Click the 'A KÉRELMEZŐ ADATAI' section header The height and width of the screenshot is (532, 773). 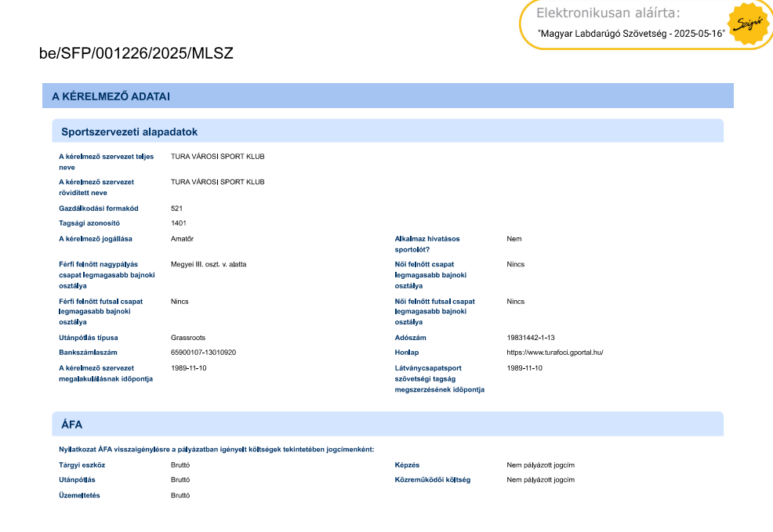tap(388, 96)
